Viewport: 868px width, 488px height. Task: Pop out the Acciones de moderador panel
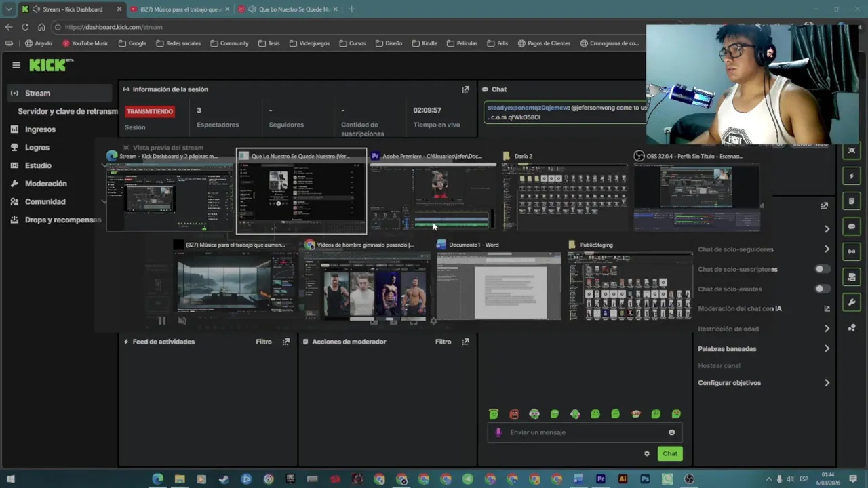coord(465,342)
